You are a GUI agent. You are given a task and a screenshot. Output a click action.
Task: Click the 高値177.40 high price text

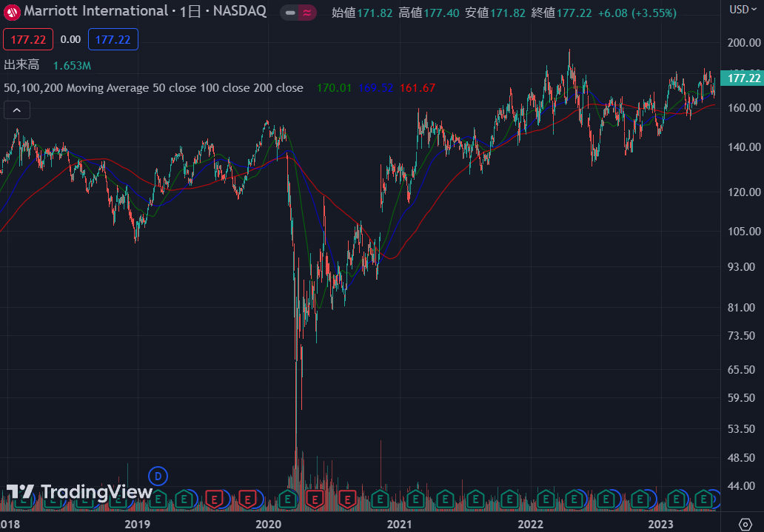click(x=429, y=13)
